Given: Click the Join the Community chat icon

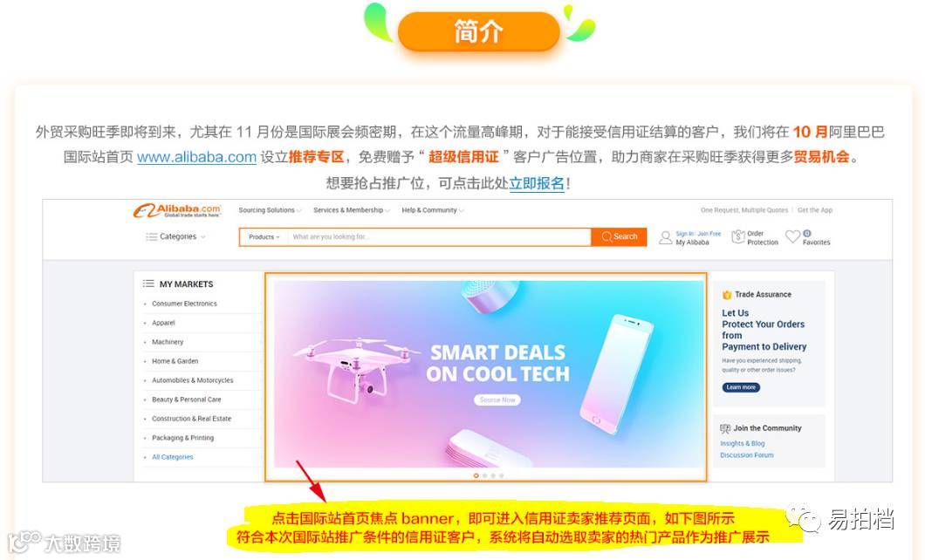Looking at the screenshot, I should [725, 428].
